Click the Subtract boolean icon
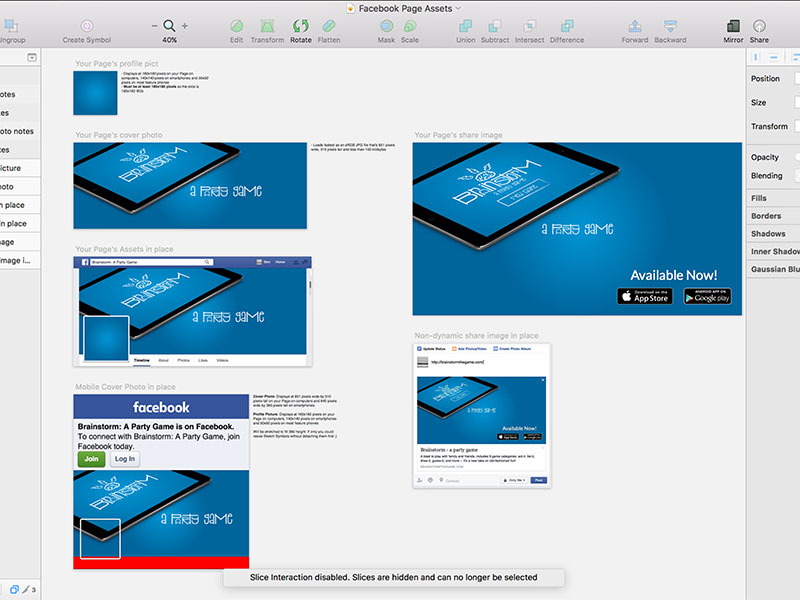Screen dimensions: 800x600 click(x=494, y=26)
